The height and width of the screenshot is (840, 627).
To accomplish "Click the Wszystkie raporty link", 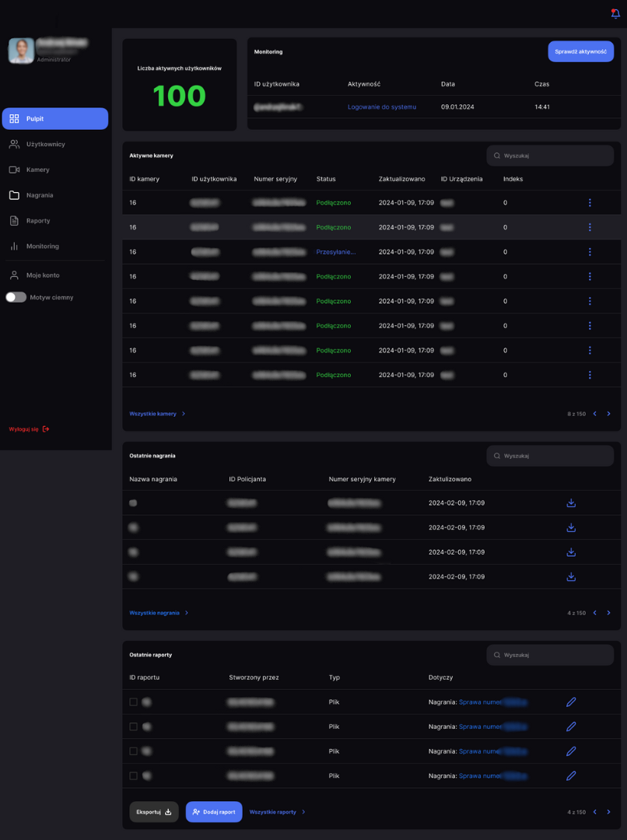I will click(x=277, y=812).
